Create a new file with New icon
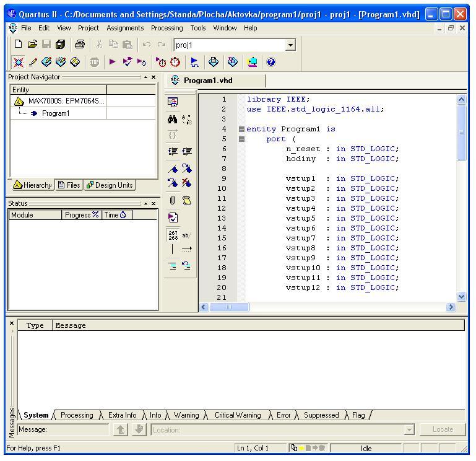 (x=18, y=45)
